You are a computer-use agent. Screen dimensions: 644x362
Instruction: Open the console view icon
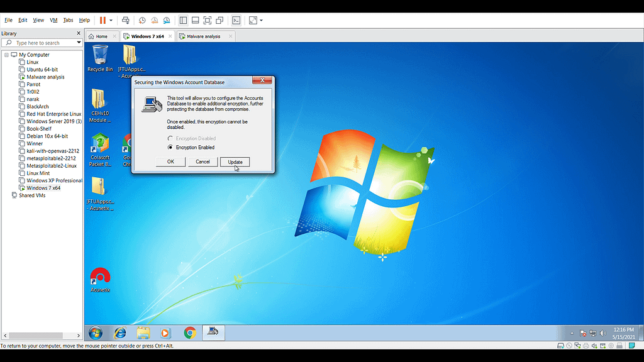[236, 20]
